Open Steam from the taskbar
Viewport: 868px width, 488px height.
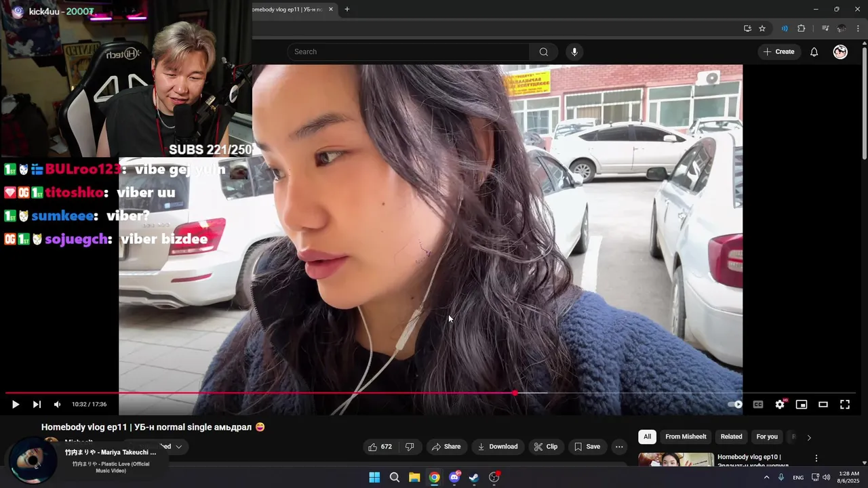474,477
